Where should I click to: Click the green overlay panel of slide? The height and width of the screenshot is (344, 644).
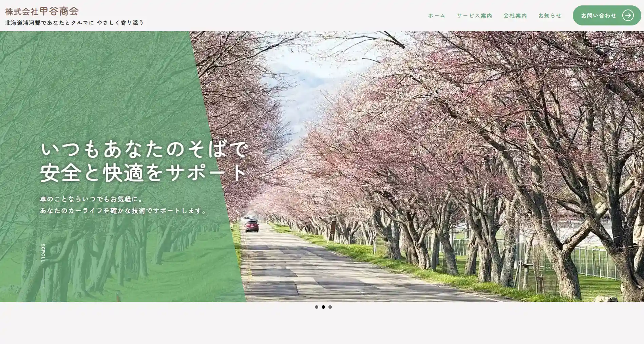(x=102, y=85)
